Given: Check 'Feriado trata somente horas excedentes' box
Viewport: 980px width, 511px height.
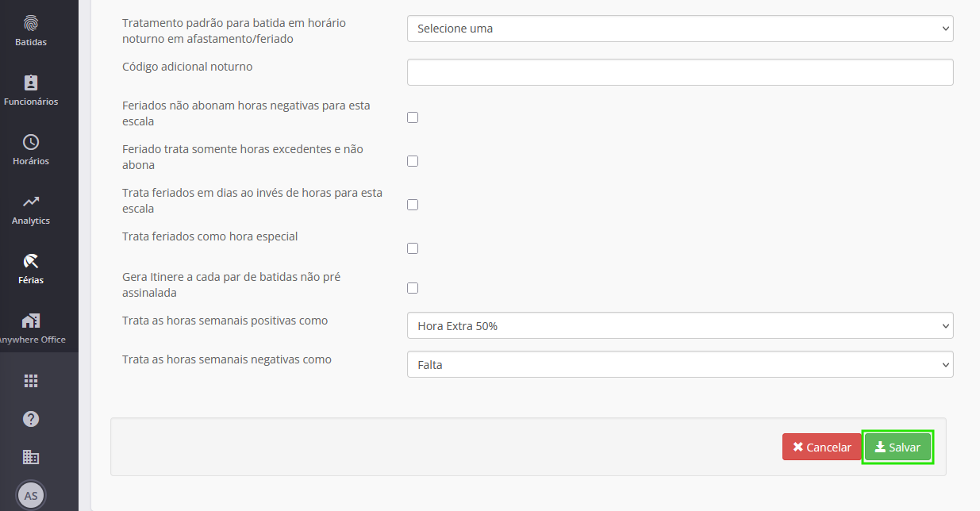Looking at the screenshot, I should (x=413, y=161).
